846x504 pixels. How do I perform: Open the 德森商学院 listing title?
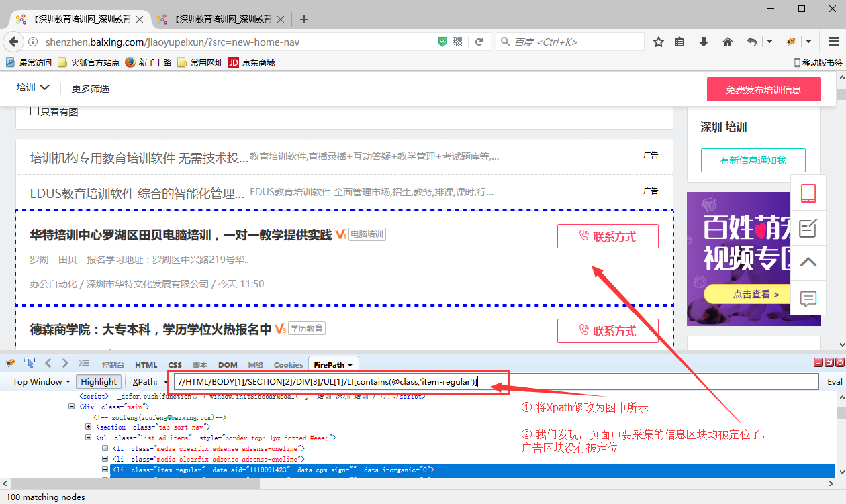click(151, 329)
